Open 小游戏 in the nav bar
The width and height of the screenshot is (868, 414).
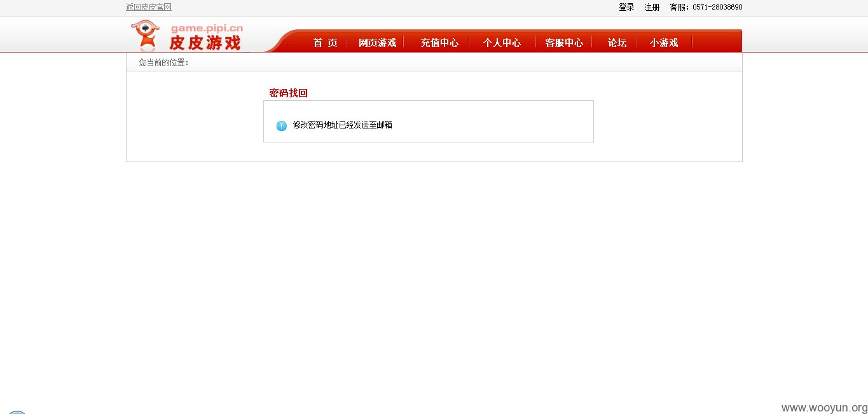(x=664, y=43)
